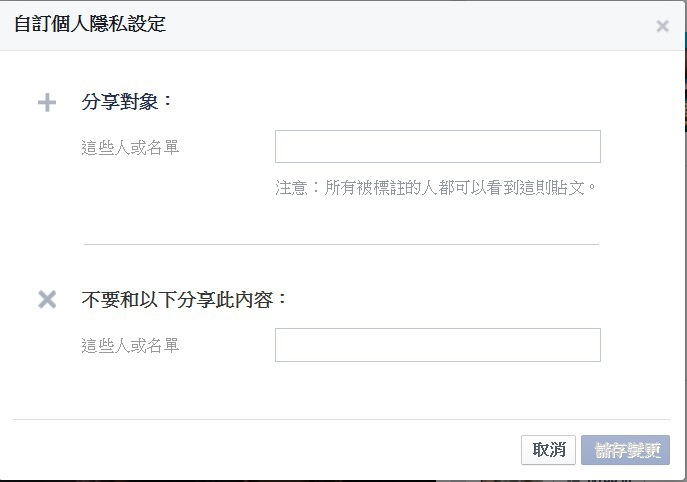Click the 這些人或名單 label under 不要和以下分享此內容
Image resolution: width=687 pixels, height=482 pixels.
pos(130,346)
